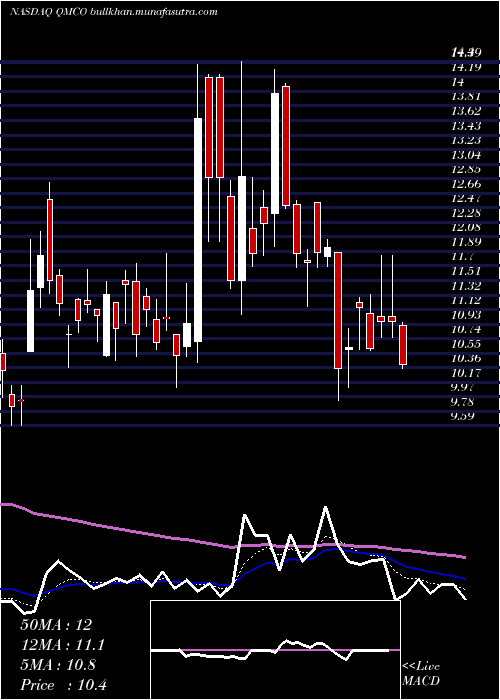Select the 13.04 price axis label
Viewport: 500px width, 700px height.
(466, 155)
